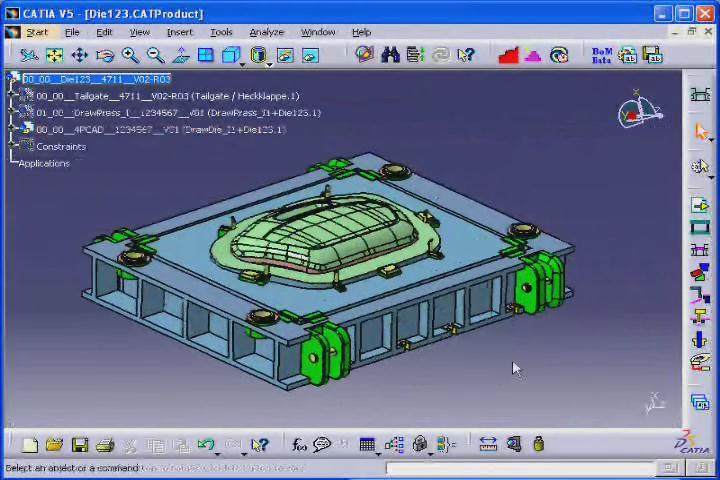This screenshot has width=720, height=480.
Task: Expand the Constraints tree node
Action: pos(12,146)
